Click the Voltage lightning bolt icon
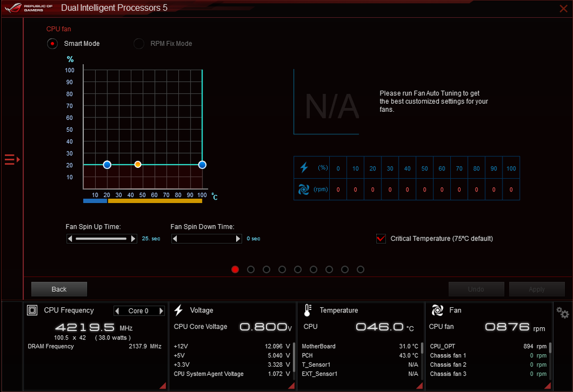573x392 pixels. [178, 310]
